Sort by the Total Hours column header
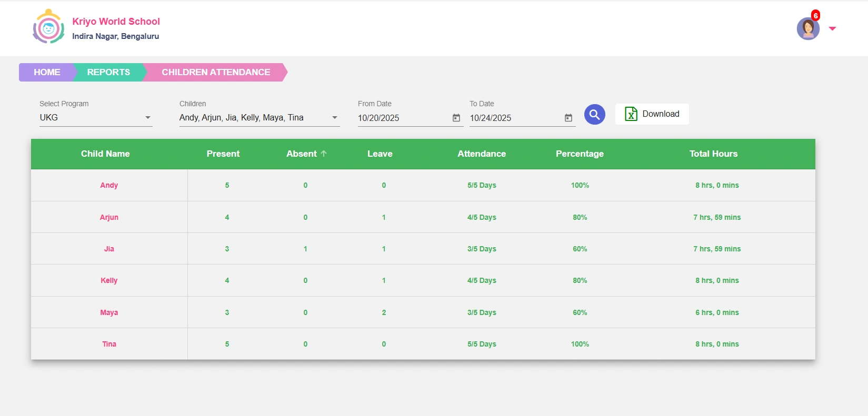 pos(714,154)
